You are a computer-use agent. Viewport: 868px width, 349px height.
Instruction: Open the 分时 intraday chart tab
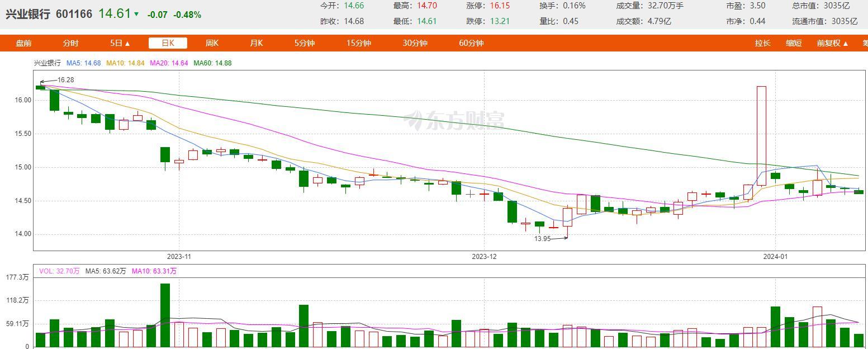pos(70,43)
